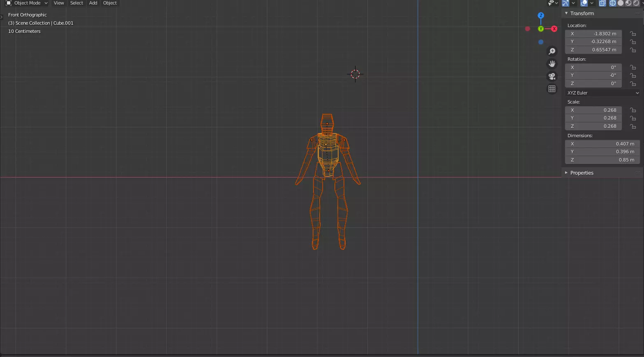Lock Rotation Y value
Screen dimensions: 644x357
[633, 75]
